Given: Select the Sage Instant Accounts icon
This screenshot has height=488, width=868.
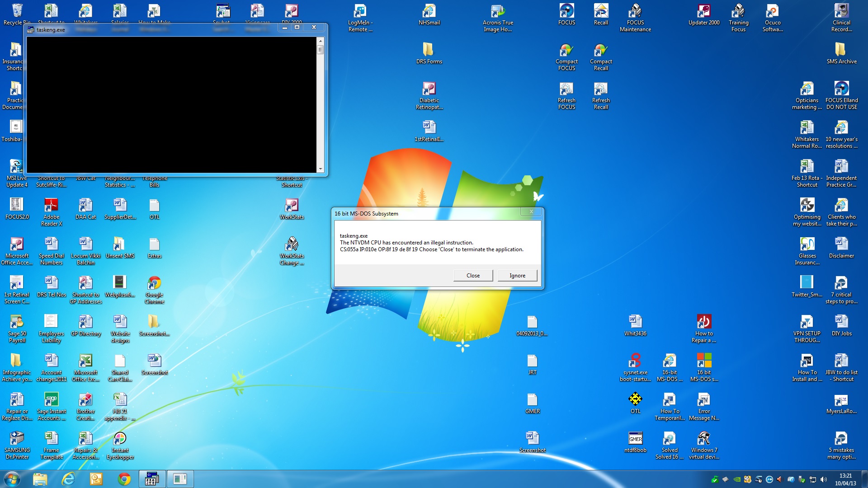Looking at the screenshot, I should coord(51,407).
